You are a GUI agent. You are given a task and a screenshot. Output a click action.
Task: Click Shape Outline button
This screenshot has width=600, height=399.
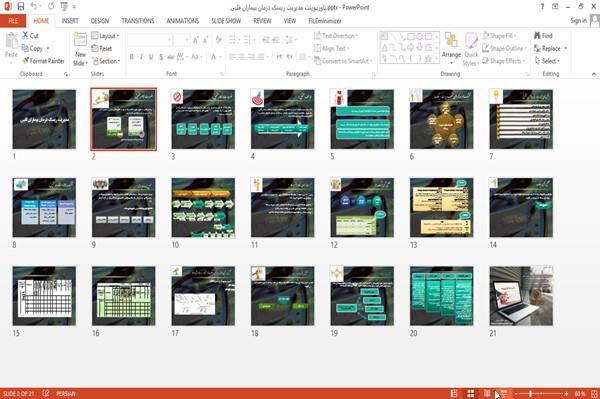click(504, 48)
